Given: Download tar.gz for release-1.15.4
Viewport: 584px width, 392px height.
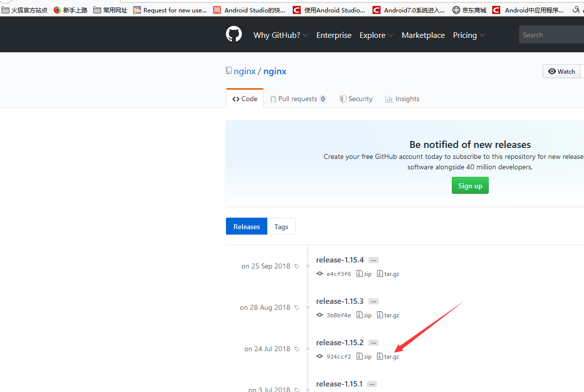Looking at the screenshot, I should [388, 274].
